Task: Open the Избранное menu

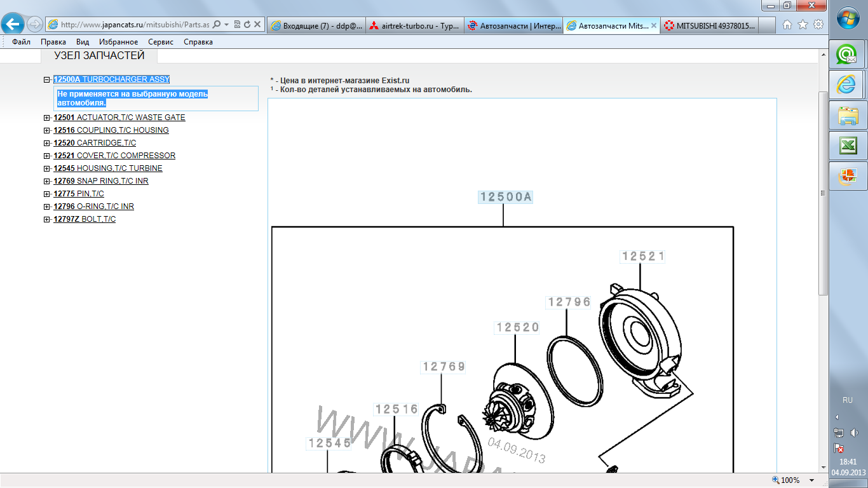Action: click(x=118, y=42)
